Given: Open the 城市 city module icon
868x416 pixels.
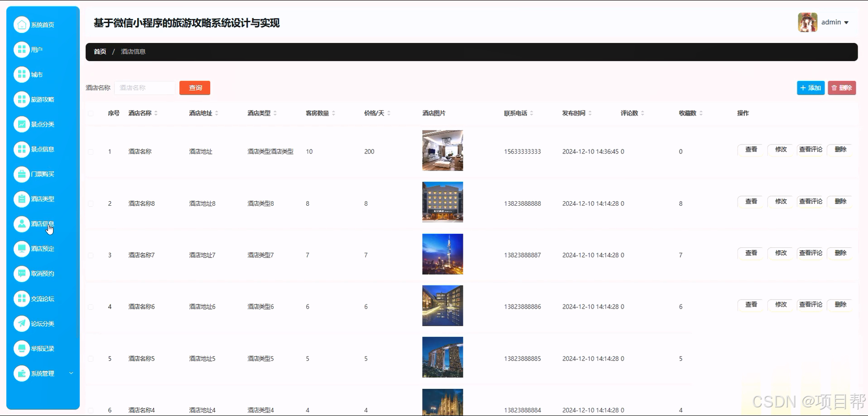Looking at the screenshot, I should coord(22,74).
